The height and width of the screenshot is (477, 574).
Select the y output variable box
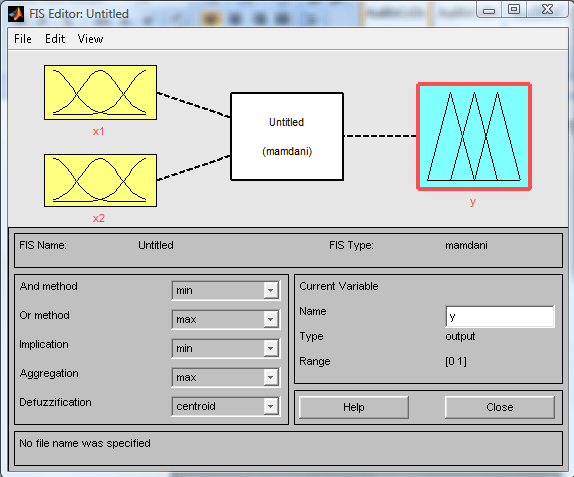coord(474,137)
